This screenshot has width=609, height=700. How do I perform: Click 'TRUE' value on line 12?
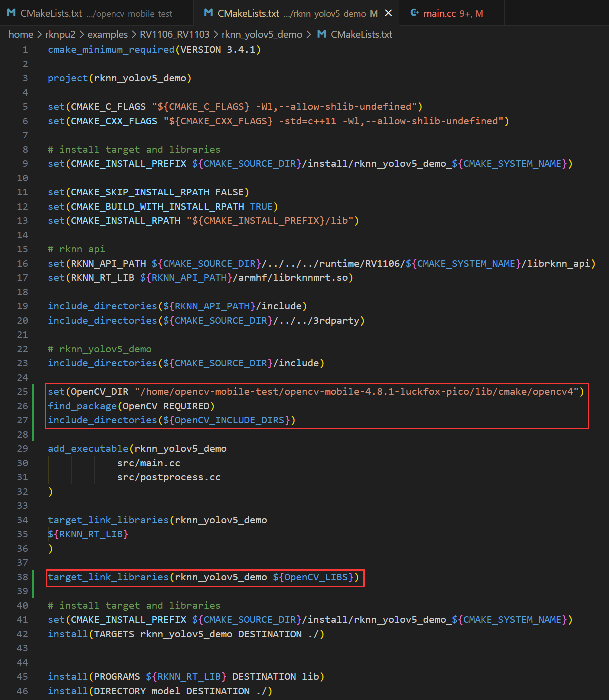coord(261,207)
